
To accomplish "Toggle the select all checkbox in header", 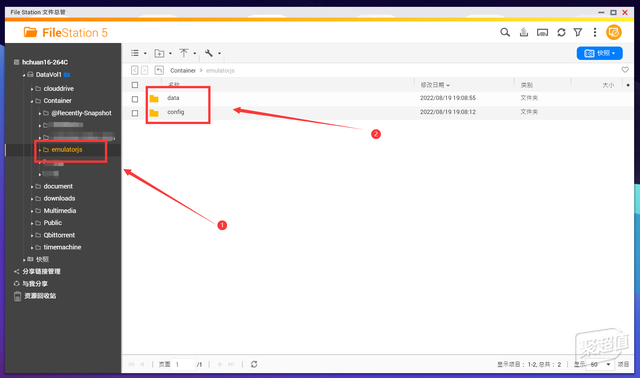I will click(x=135, y=85).
